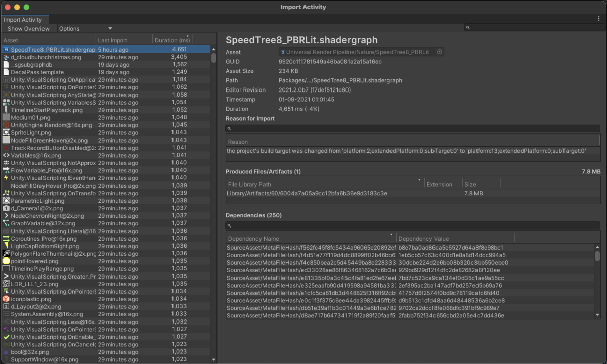Sort by Duration (ms) column header
607x364 pixels.
172,40
